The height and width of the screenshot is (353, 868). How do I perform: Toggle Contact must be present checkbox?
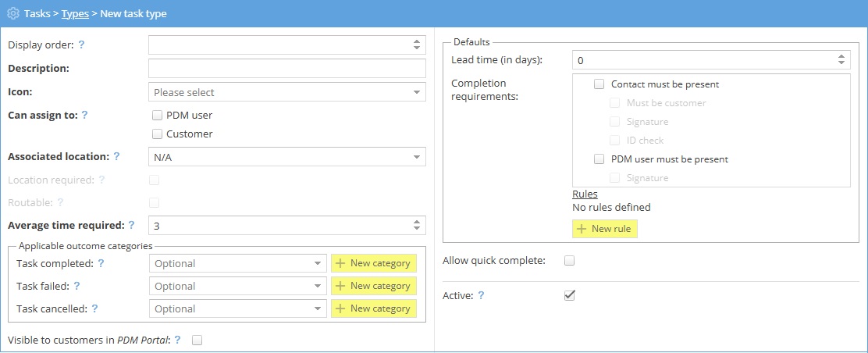tap(599, 84)
